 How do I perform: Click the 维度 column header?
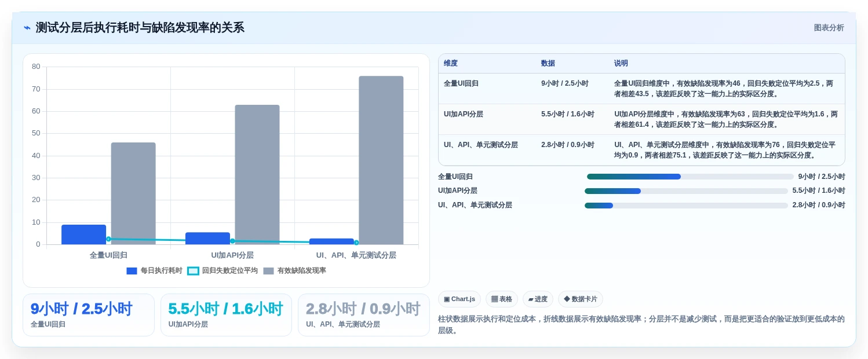point(451,63)
